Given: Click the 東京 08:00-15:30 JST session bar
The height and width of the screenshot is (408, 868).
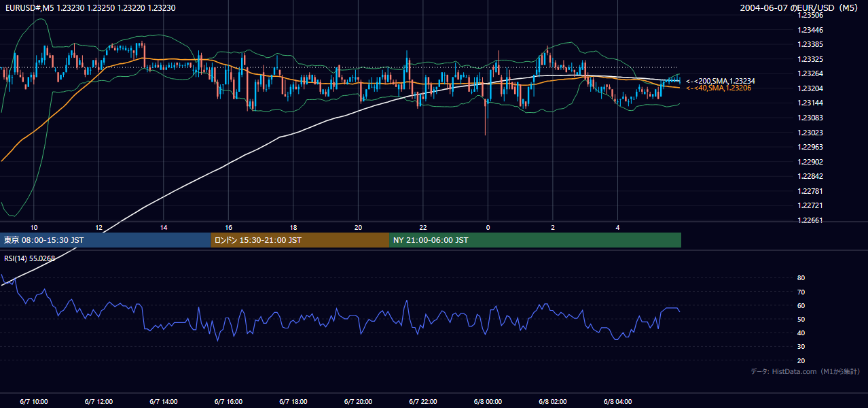Looking at the screenshot, I should (105, 240).
